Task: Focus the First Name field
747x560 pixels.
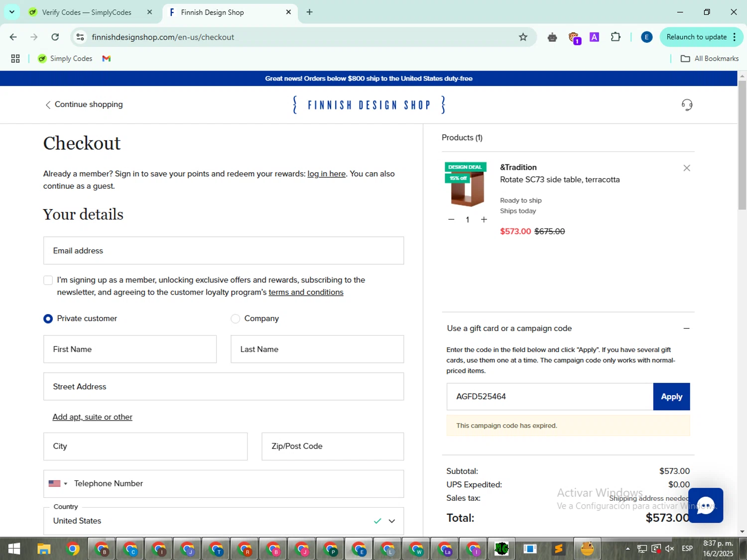Action: 130,349
